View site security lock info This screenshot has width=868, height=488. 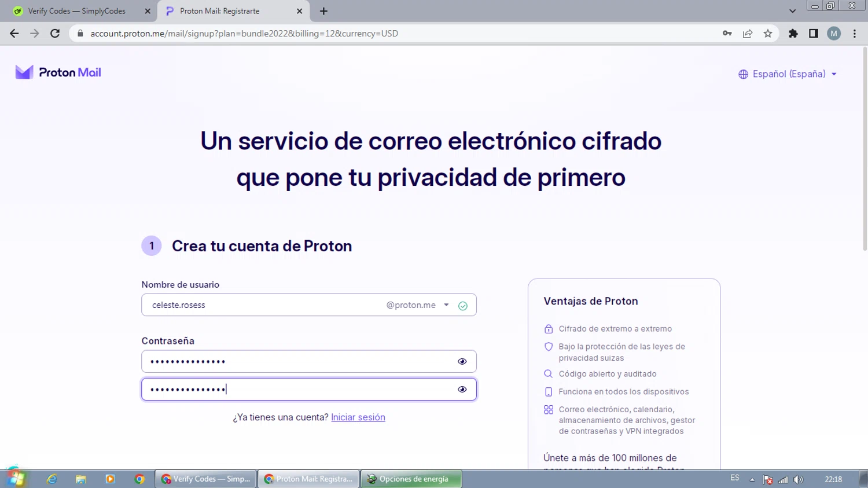80,34
